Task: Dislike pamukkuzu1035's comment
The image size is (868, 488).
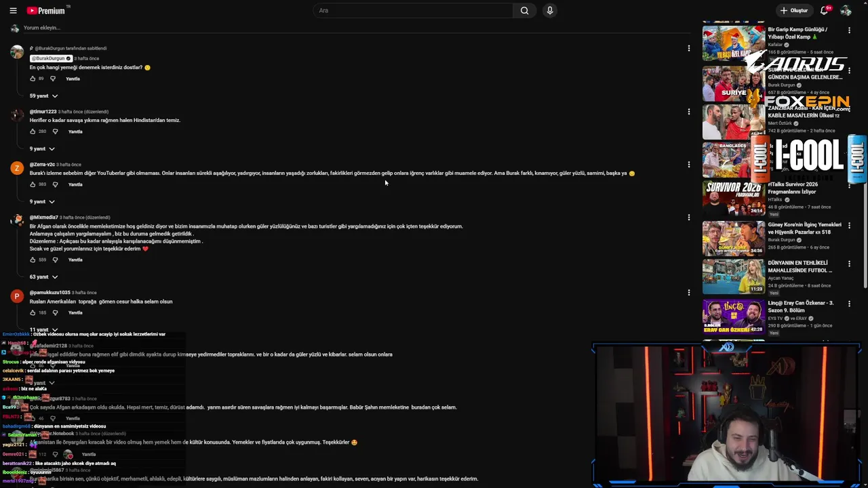Action: 56,312
